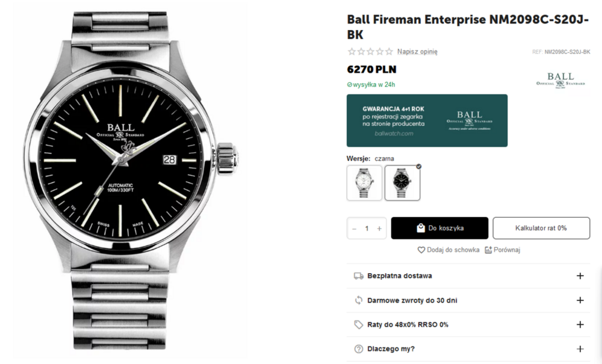Increase quantity with the plus stepper
Viewport: 602px width, 364px height.
point(379,229)
